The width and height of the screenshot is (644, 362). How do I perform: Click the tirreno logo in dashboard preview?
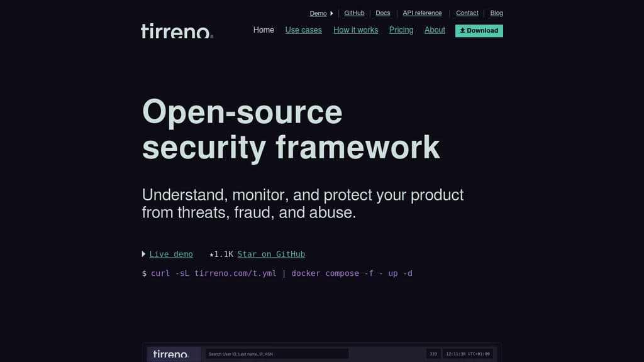click(171, 354)
